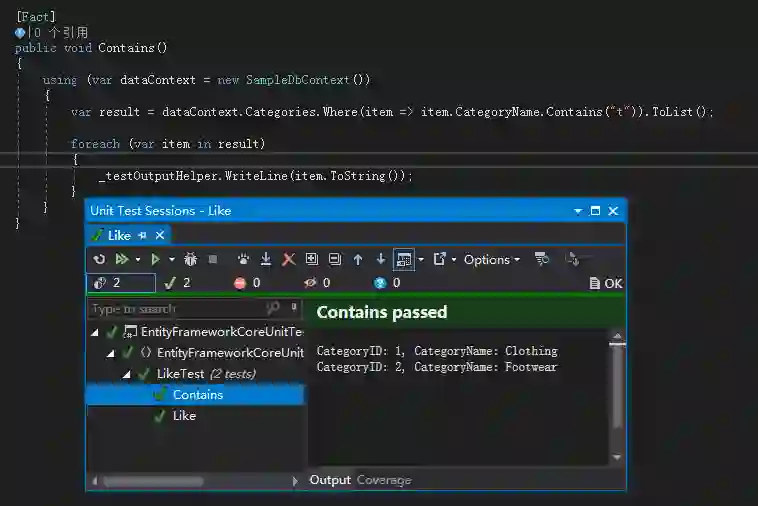Click the download-arrow import icon in toolbar
The image size is (758, 506).
(265, 260)
